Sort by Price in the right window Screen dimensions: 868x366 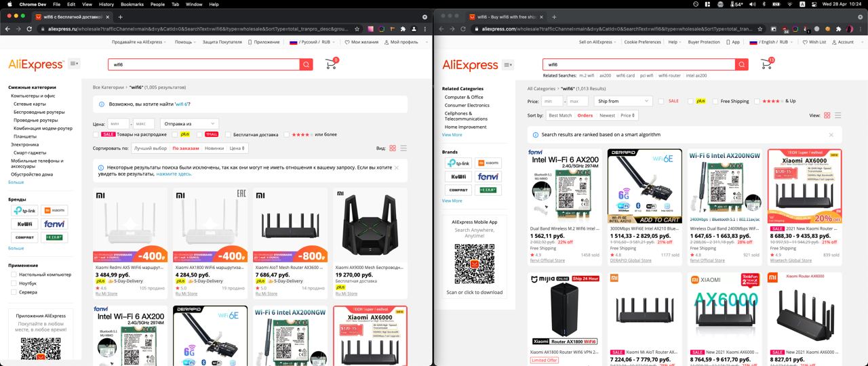click(627, 115)
